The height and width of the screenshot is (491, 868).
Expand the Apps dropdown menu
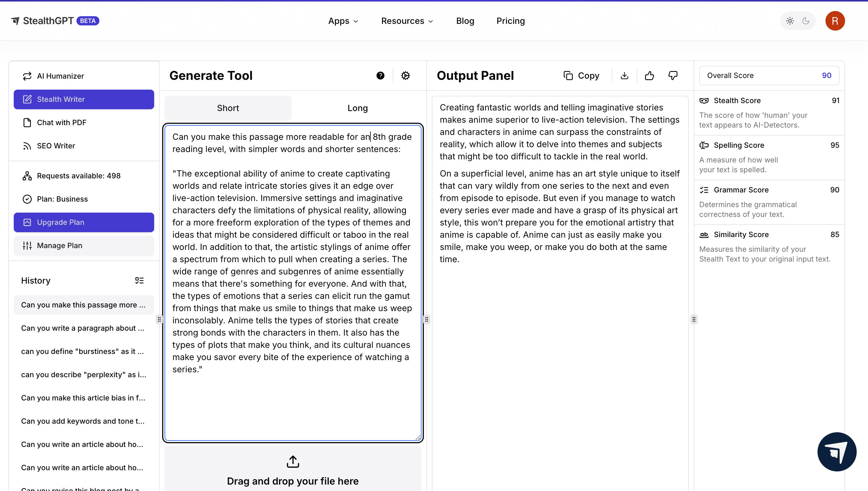click(x=343, y=21)
